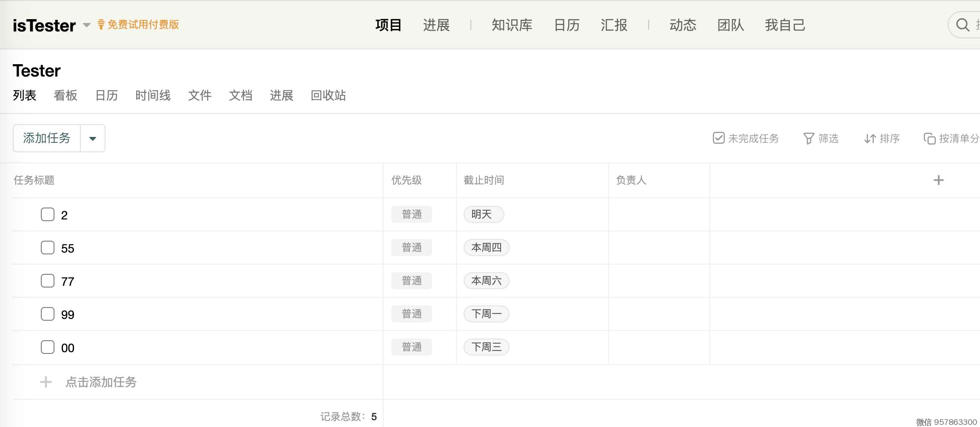Click the sort arrows icon
980x427 pixels.
pos(870,139)
